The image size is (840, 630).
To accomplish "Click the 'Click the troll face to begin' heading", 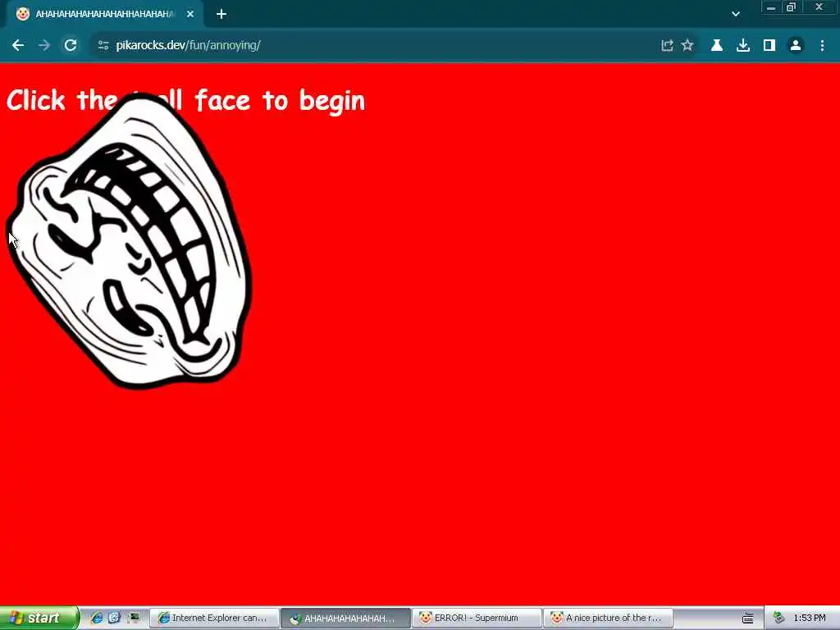I will [x=185, y=101].
